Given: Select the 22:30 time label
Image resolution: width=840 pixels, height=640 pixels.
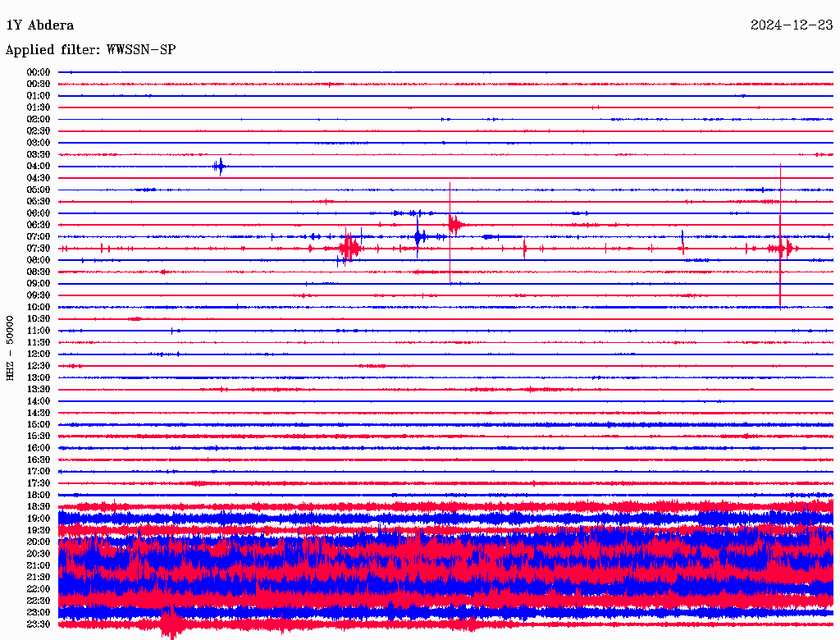Looking at the screenshot, I should pyautogui.click(x=39, y=601).
